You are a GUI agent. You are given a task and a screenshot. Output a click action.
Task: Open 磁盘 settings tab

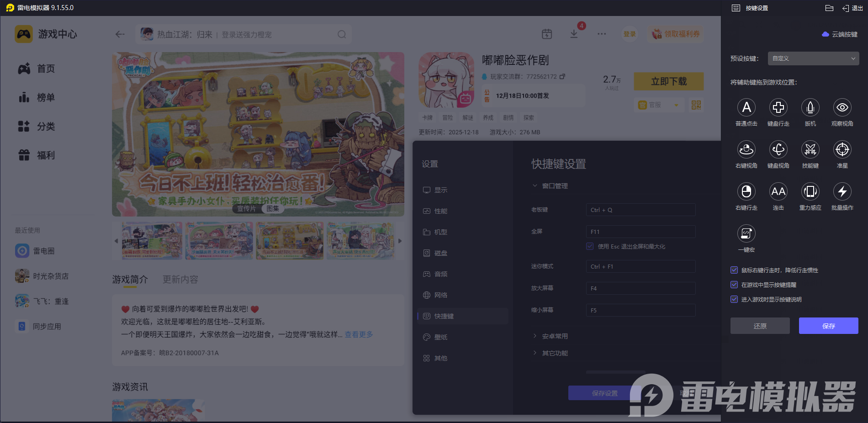coord(462,253)
